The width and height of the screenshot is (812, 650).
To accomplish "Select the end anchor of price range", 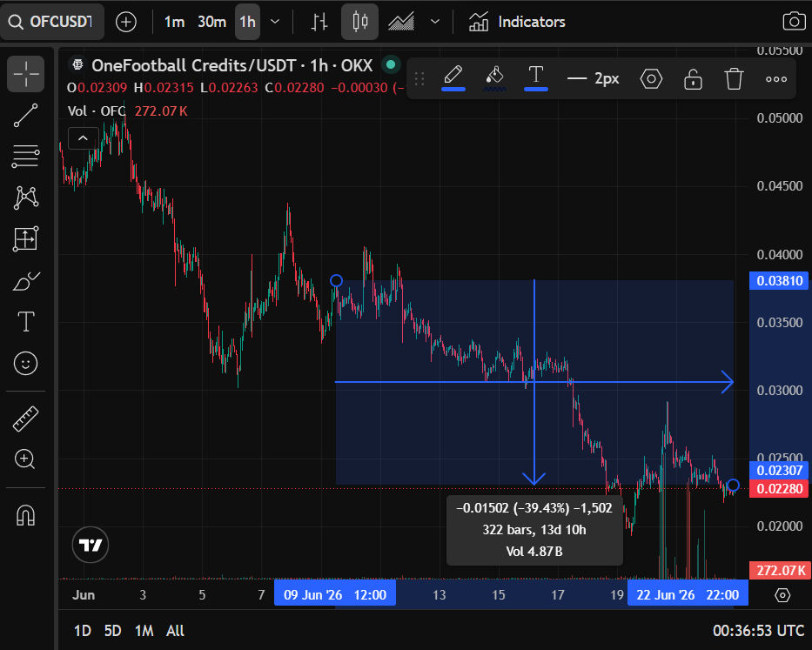I will tap(734, 486).
